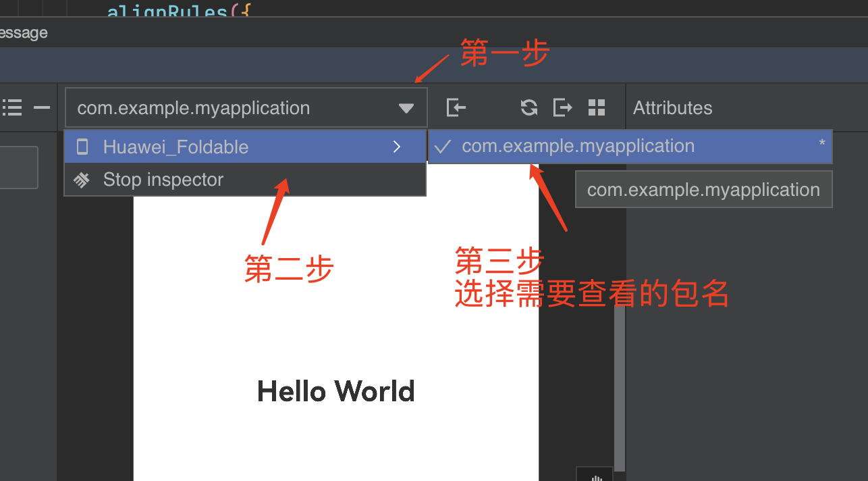
Task: Click the vertical scrollbar beside preview
Action: [x=619, y=385]
